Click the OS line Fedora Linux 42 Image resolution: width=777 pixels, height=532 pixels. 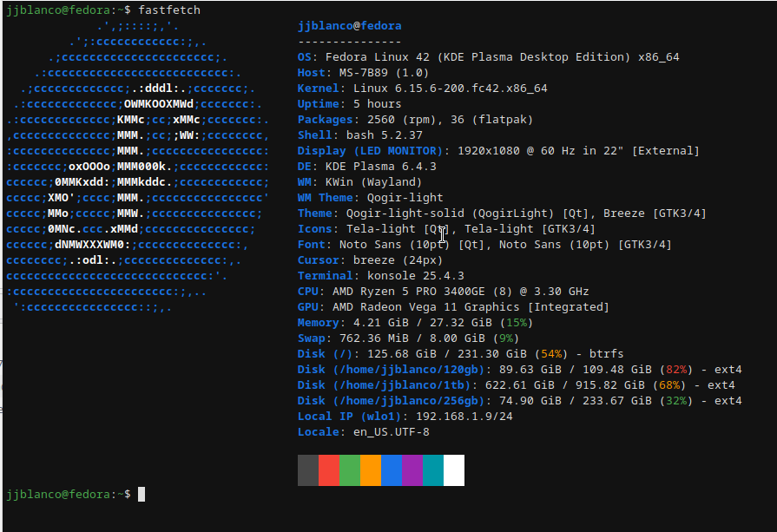[x=488, y=57]
